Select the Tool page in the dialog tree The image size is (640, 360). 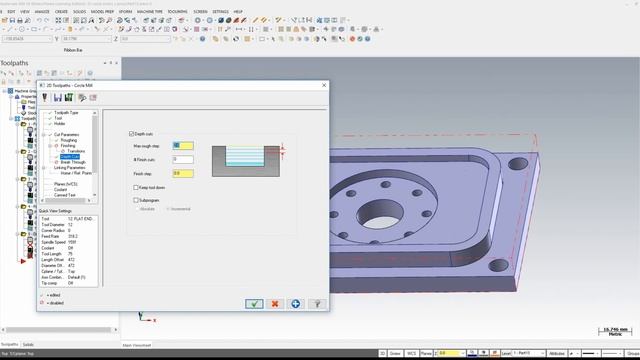pos(58,118)
